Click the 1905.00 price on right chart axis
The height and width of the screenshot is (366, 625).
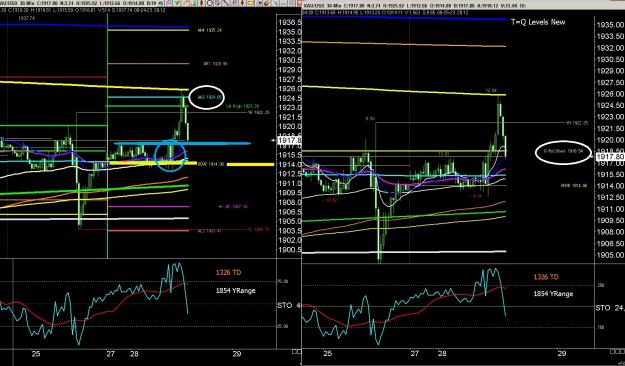coord(610,255)
